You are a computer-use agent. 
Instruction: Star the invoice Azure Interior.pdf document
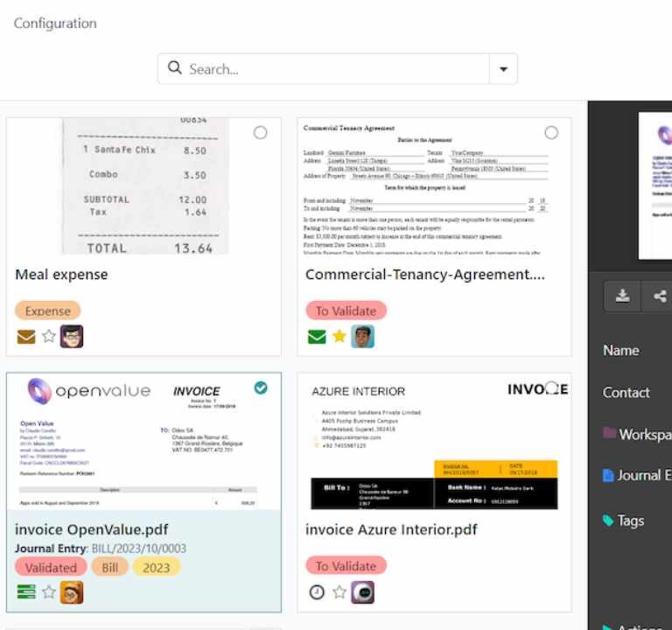(339, 592)
